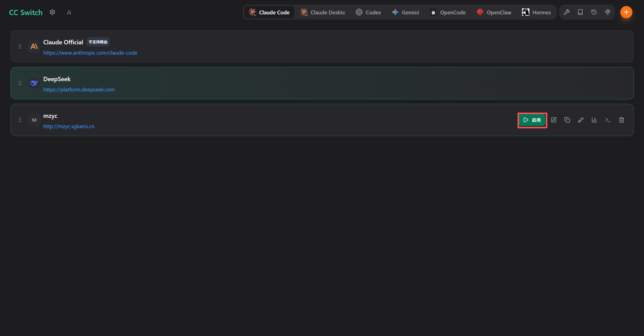Click the mzyc provider name
Viewport: 644px width, 336px height.
(50, 116)
